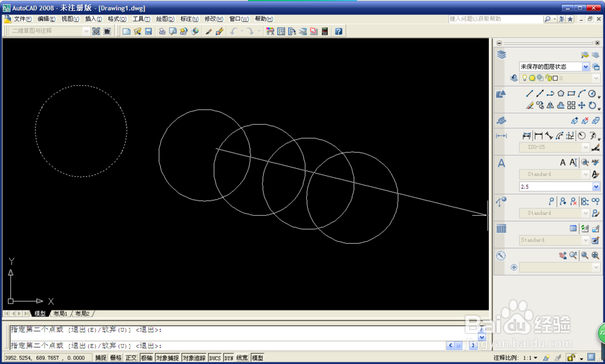Switch to the 布局2 tab
Image resolution: width=605 pixels, height=364 pixels.
point(82,313)
